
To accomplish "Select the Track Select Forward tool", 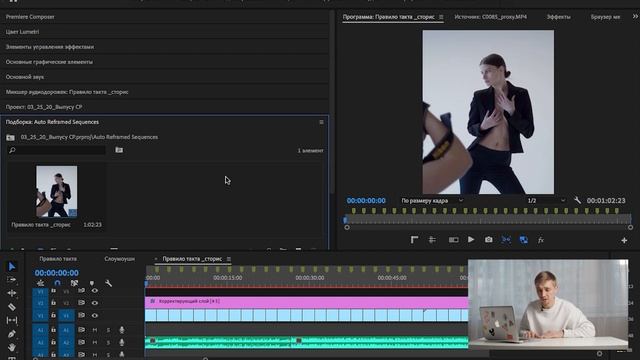I will click(12, 280).
